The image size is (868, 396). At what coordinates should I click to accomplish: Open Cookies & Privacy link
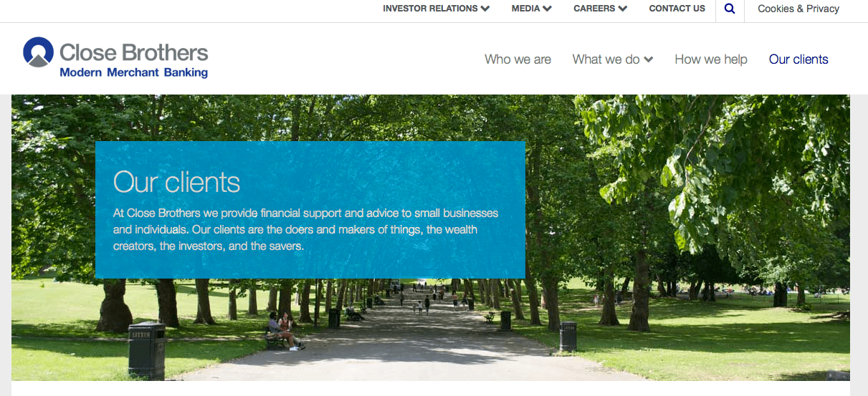[798, 9]
